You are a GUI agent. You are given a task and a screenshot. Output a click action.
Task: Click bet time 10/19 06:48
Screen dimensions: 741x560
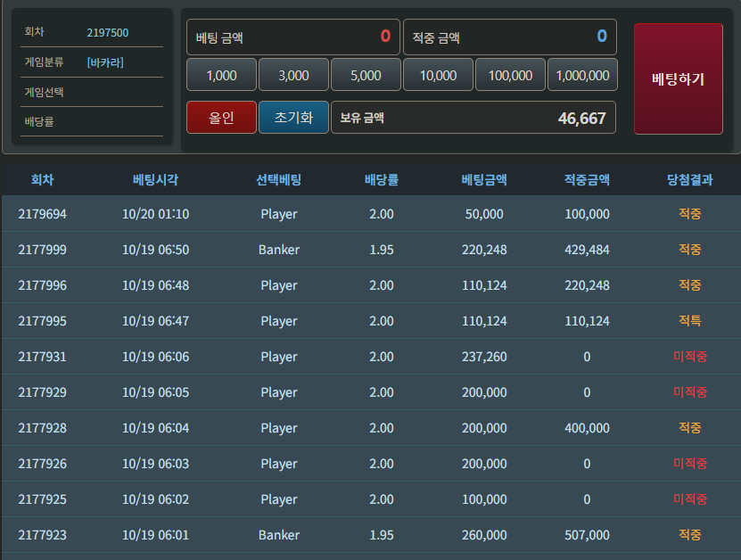click(155, 285)
